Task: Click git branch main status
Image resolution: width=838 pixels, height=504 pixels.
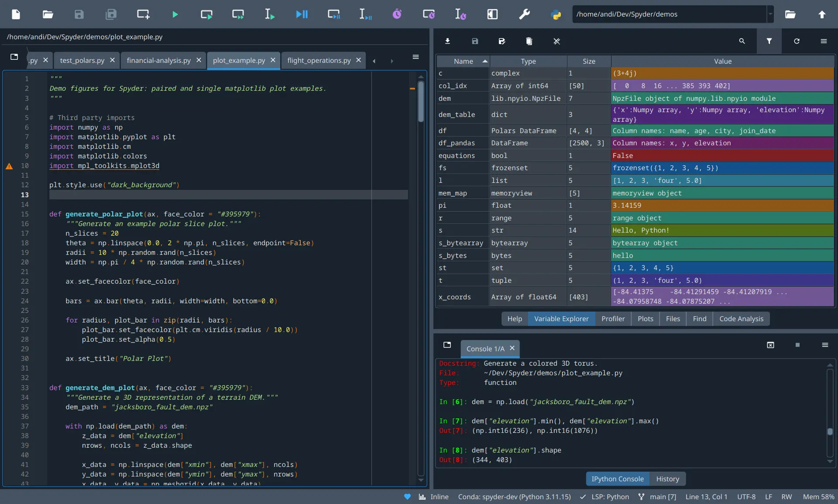Action: [x=657, y=497]
